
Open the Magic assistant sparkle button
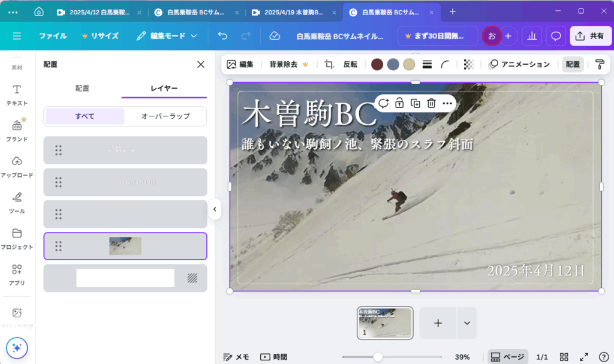tap(17, 347)
